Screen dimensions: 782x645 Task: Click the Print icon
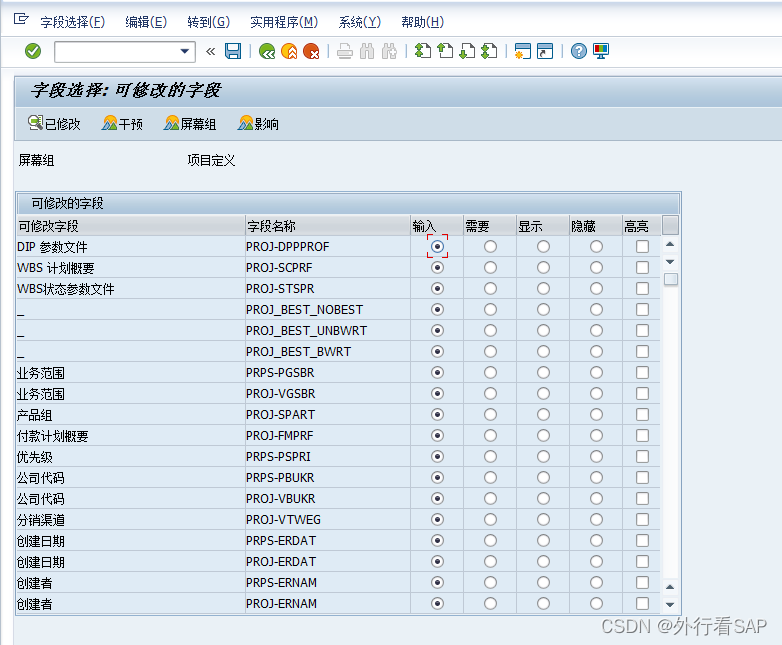pos(345,51)
